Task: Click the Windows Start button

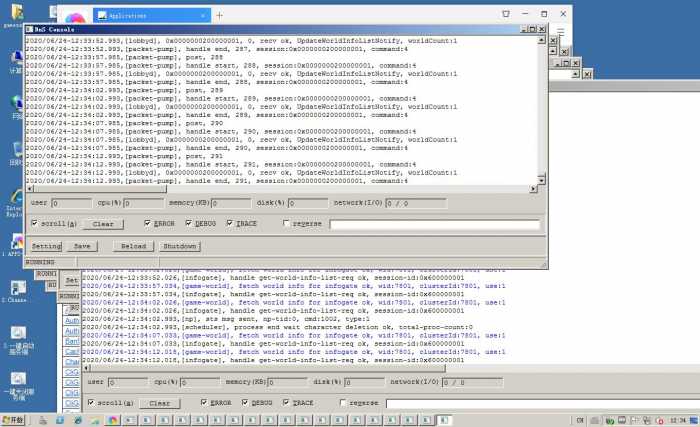Action: [x=14, y=420]
